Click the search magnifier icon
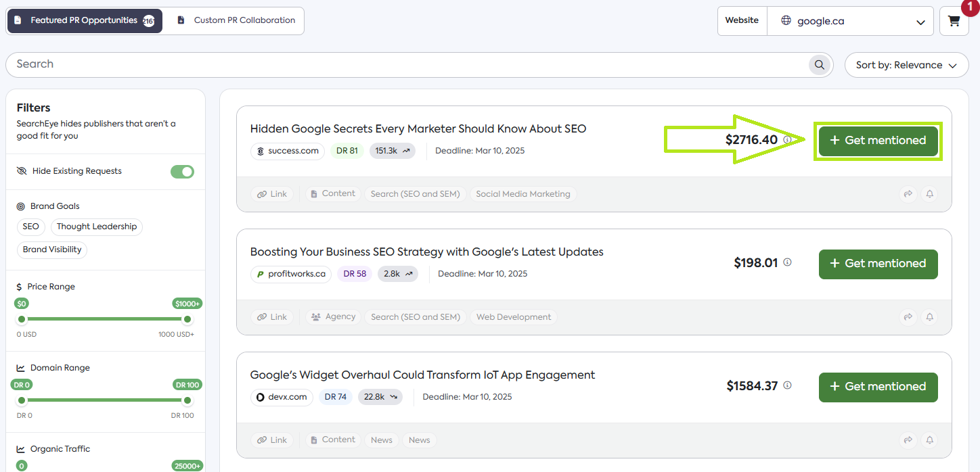This screenshot has height=472, width=980. point(820,65)
